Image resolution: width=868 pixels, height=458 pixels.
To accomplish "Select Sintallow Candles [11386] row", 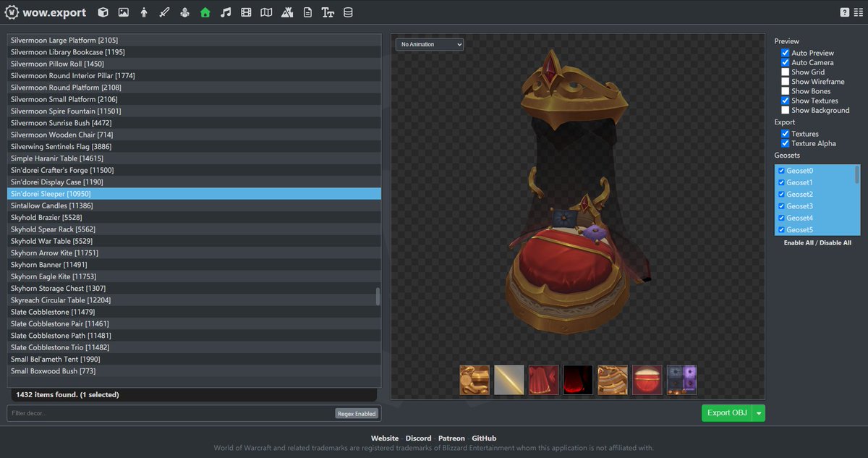I will pyautogui.click(x=194, y=205).
